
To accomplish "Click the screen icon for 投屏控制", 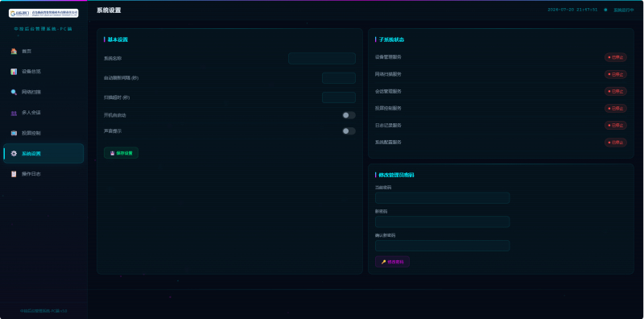I will 14,133.
